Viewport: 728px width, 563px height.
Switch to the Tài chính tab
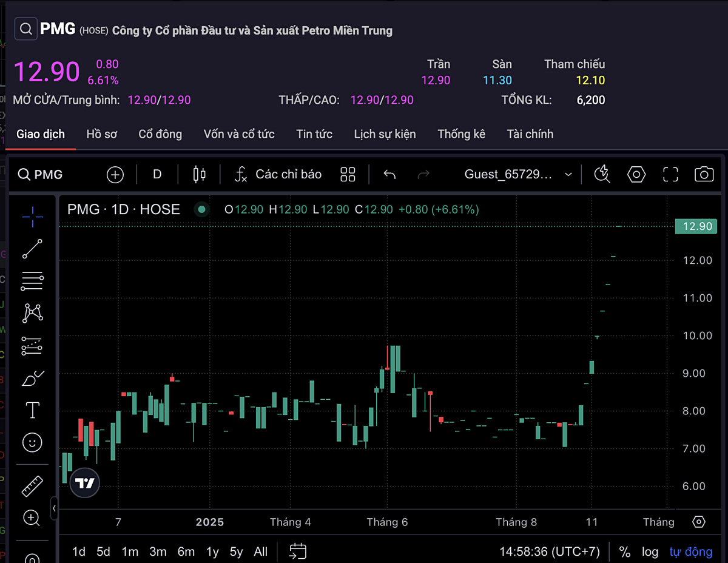tap(530, 134)
